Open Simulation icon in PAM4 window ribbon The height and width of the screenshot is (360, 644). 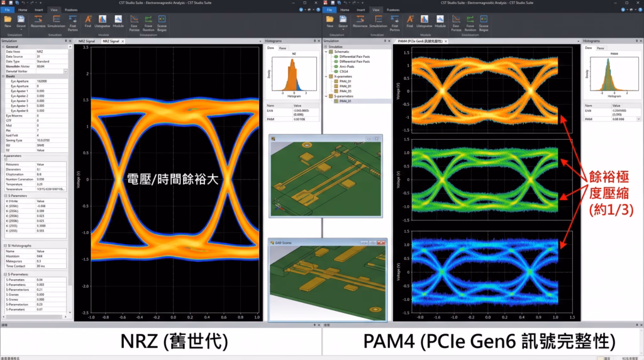click(378, 20)
